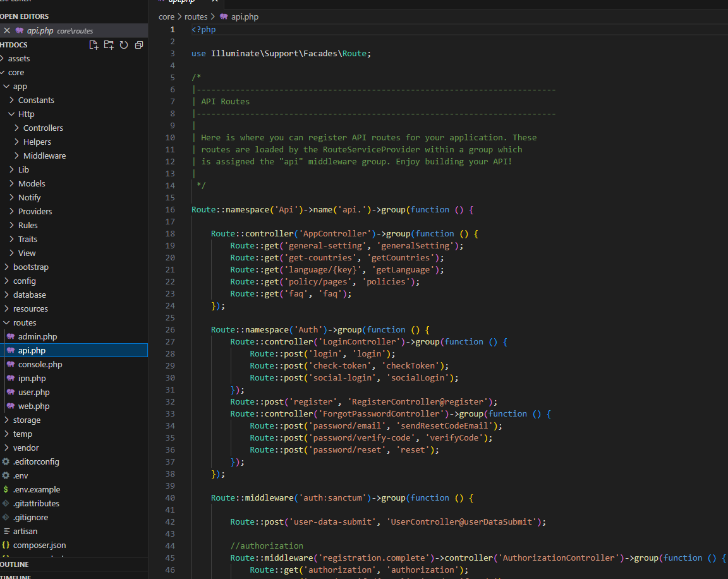Place cursor on 'API Routes' comment line
728x579 pixels.
pyautogui.click(x=225, y=101)
